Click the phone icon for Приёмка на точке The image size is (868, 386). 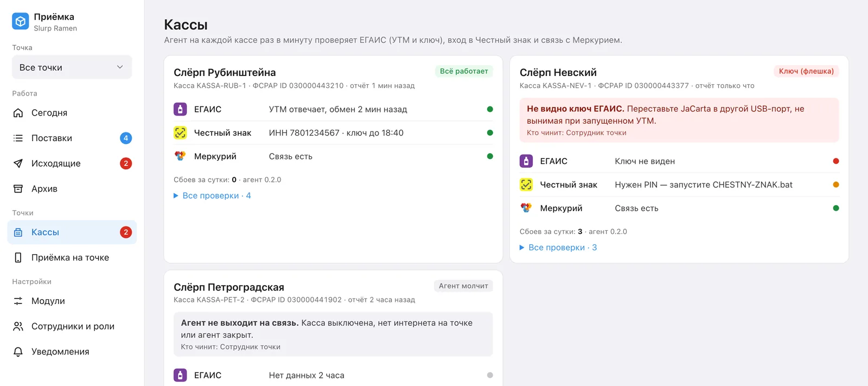point(18,257)
